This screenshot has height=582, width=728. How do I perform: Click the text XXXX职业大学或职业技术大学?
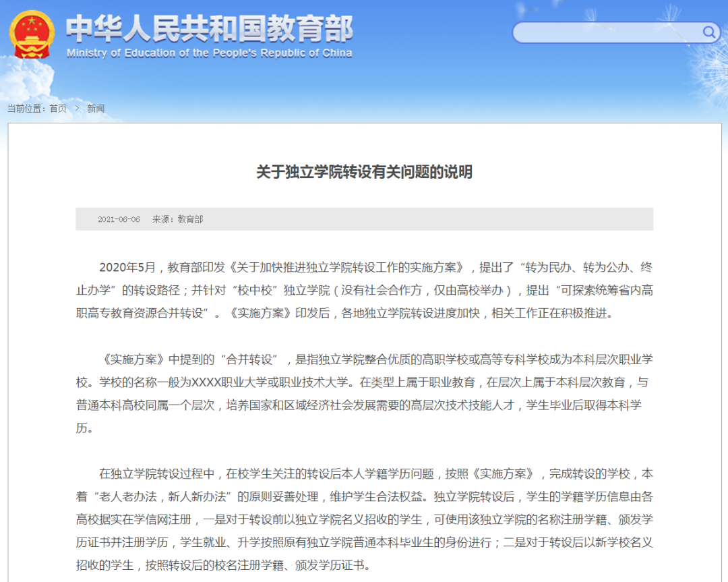[271, 382]
